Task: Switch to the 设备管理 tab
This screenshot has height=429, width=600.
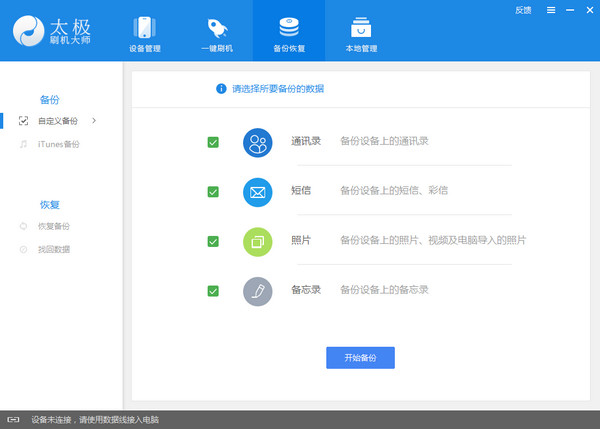Action: tap(145, 32)
